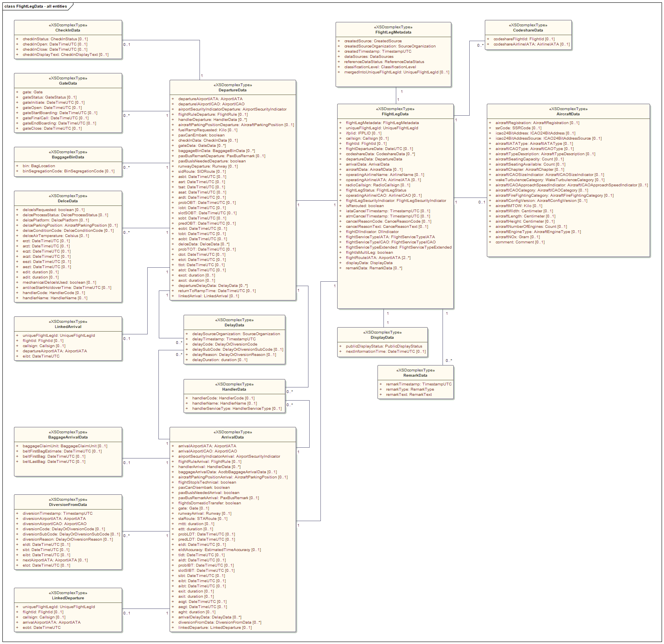Select the DiversionFromData class header
Image resolution: width=664 pixels, height=644 pixels.
68,505
